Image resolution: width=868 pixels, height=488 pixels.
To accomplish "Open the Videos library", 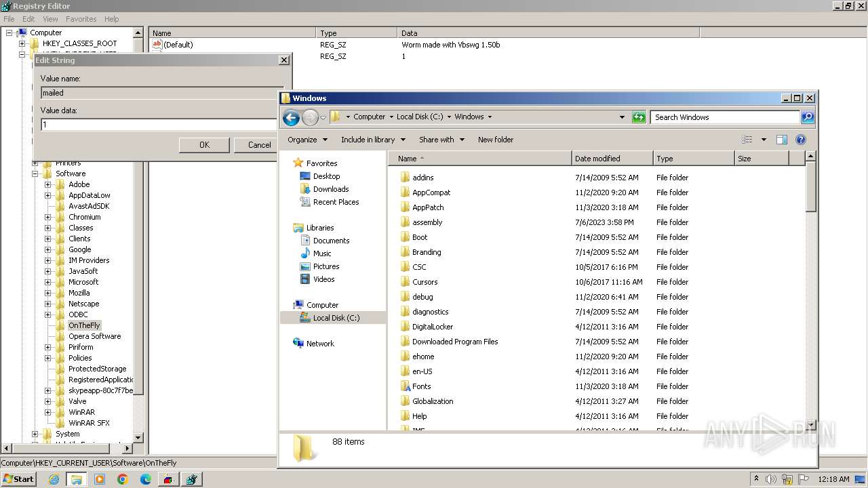I will point(323,279).
